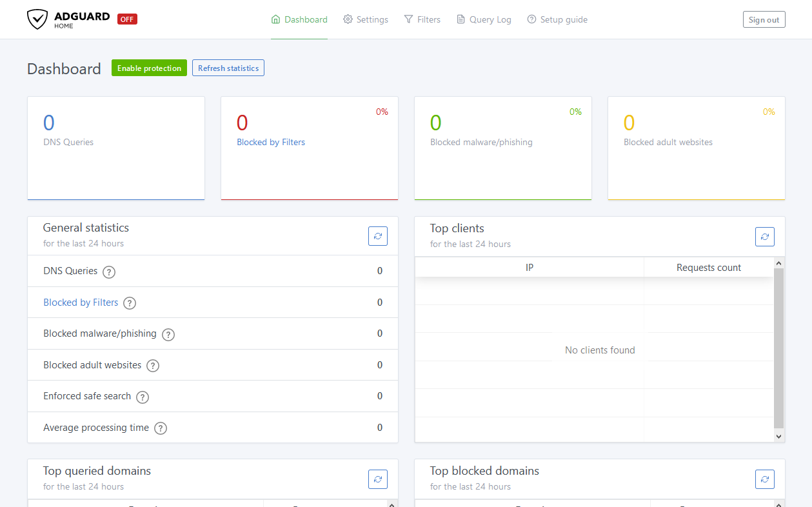Click the 'No clients found' message

coord(600,350)
